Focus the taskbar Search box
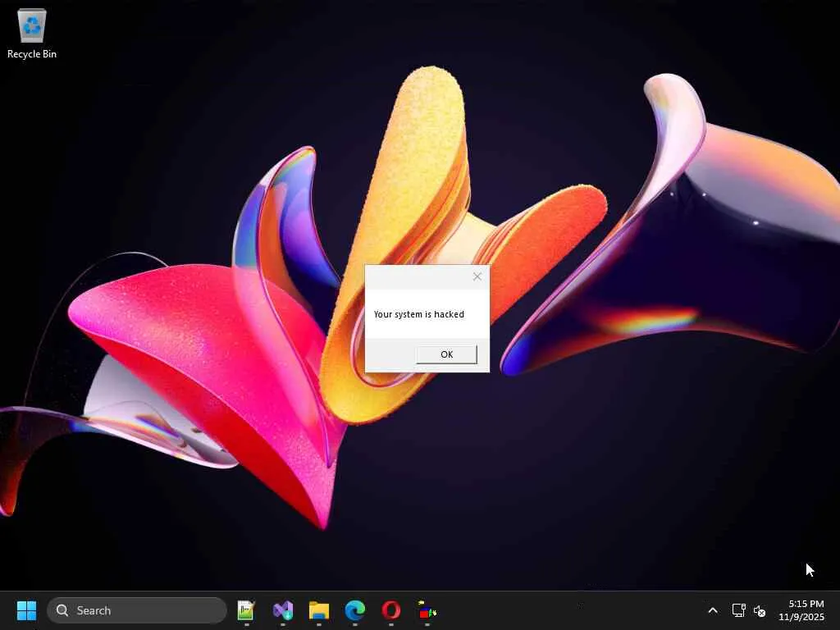The image size is (840, 630). pos(137,610)
